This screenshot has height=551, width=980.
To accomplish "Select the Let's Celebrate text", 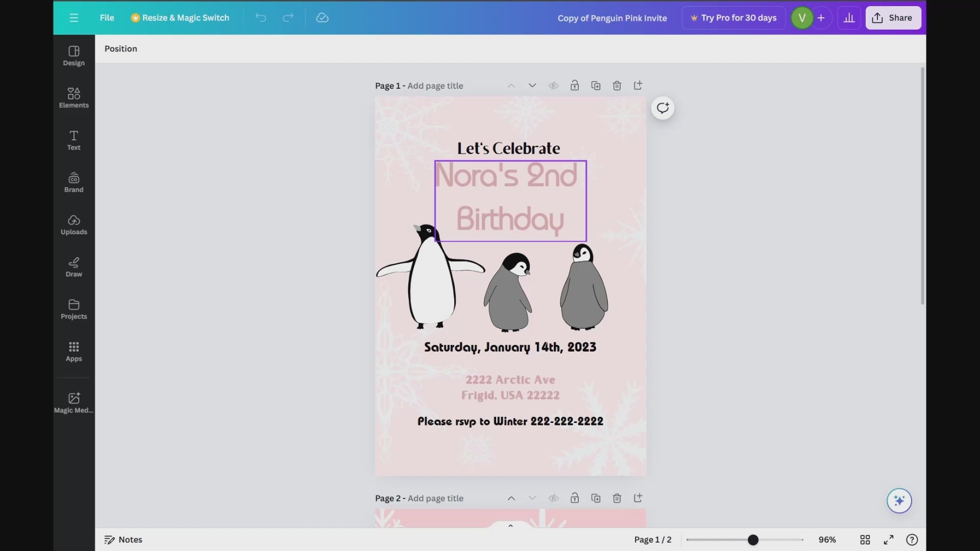I will click(x=508, y=148).
